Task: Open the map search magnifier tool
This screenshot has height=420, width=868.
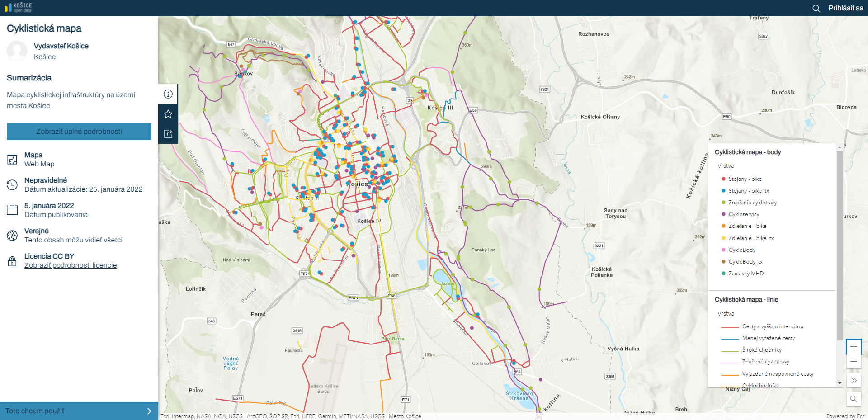Action: point(854,399)
